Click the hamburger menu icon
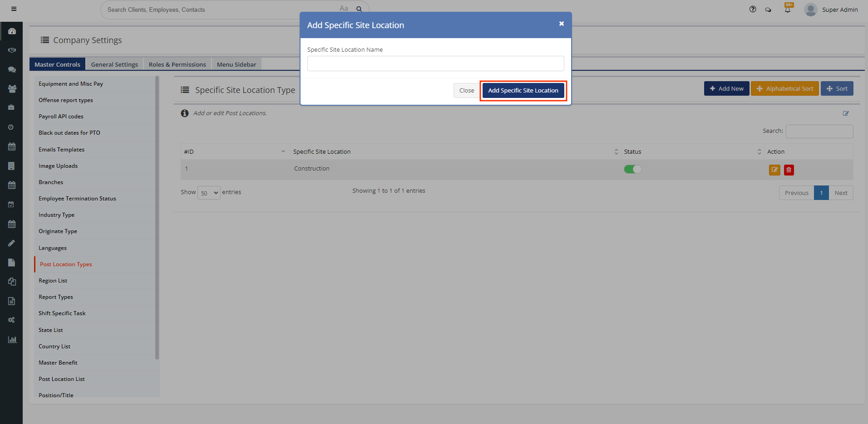868x424 pixels. (x=14, y=9)
